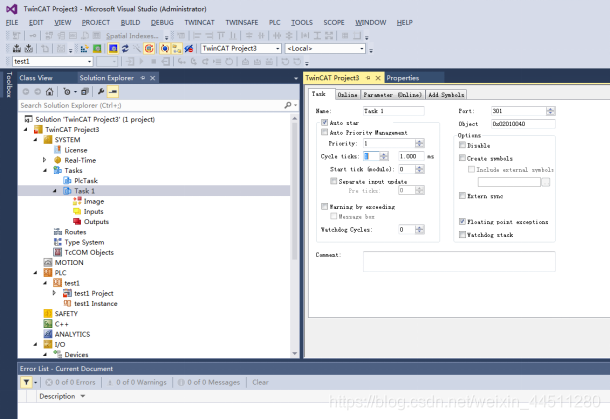Image resolution: width=610 pixels, height=420 pixels.
Task: Switch to the Add Symbols tab
Action: (446, 94)
